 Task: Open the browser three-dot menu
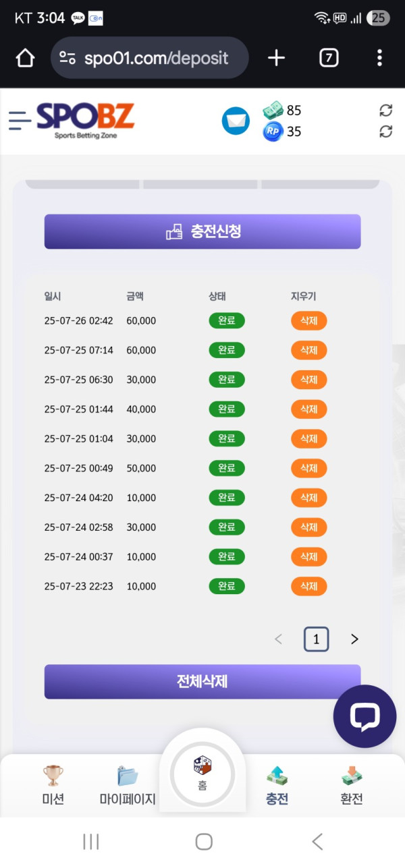coord(379,58)
